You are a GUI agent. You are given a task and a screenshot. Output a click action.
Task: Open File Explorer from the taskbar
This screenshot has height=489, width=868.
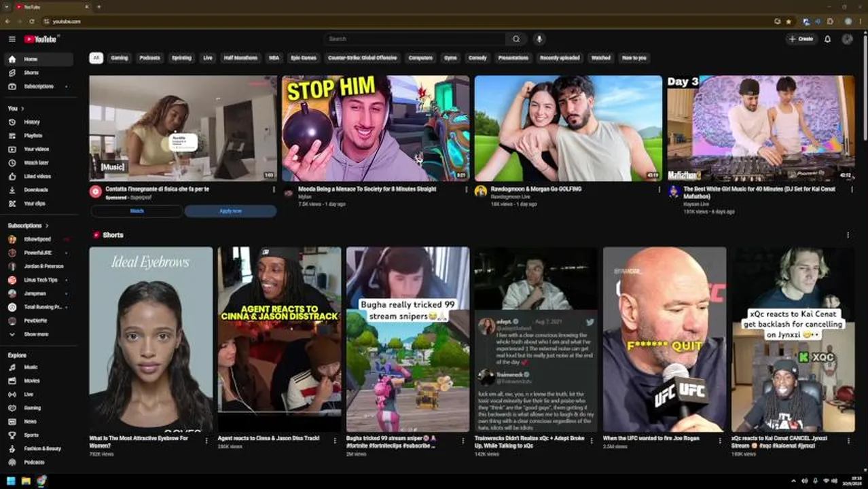point(26,481)
